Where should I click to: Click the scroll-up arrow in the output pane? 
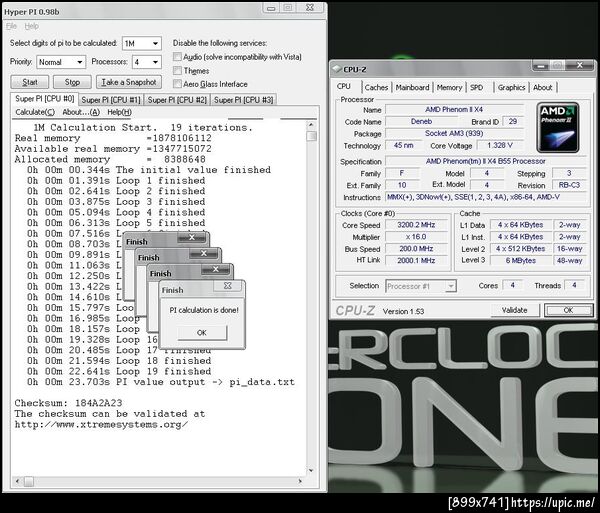pos(311,125)
